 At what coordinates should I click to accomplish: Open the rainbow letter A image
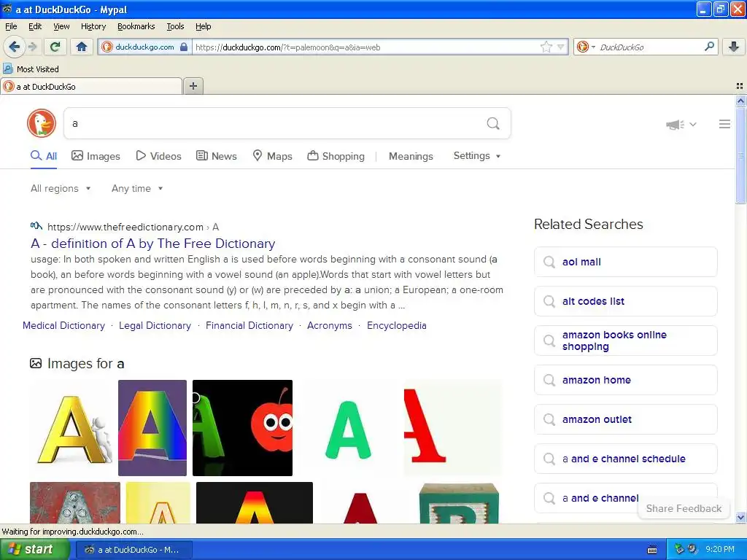(x=152, y=427)
